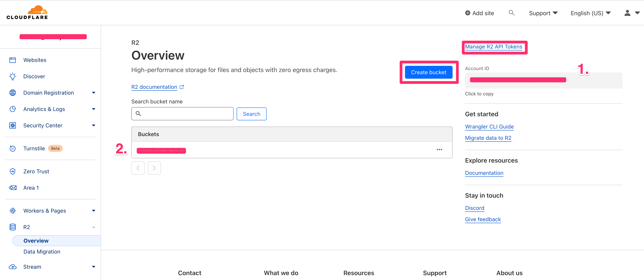
Task: Expand the Domain Registration section
Action: 93,93
